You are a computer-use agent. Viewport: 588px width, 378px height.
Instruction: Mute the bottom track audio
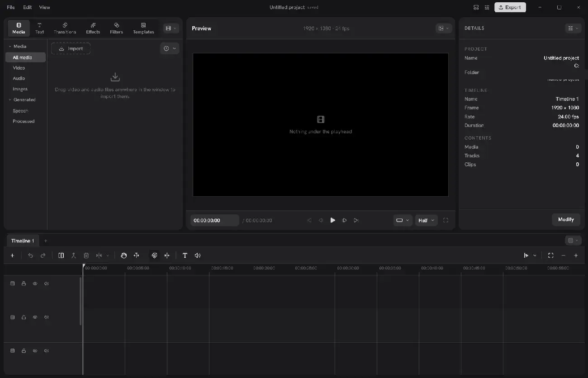click(x=46, y=350)
